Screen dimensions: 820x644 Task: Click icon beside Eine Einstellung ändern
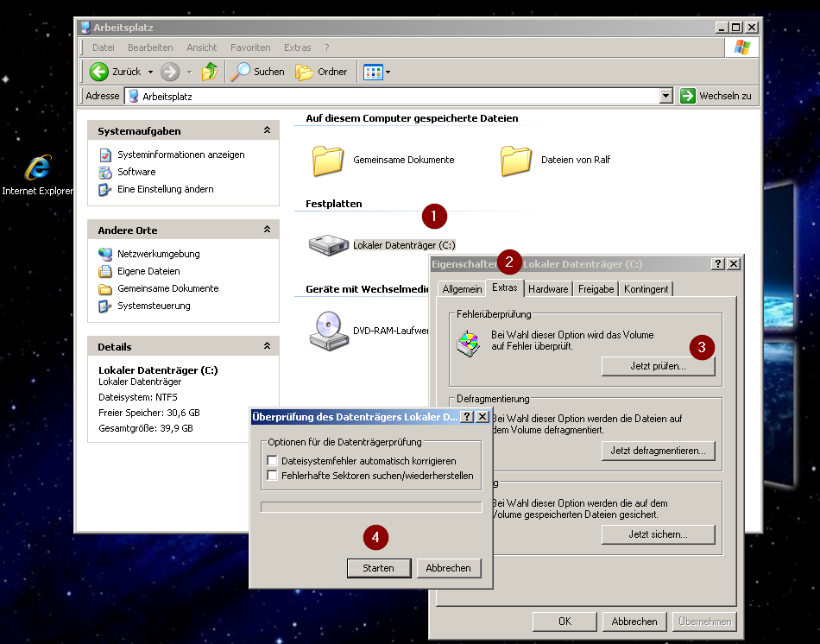tap(105, 189)
